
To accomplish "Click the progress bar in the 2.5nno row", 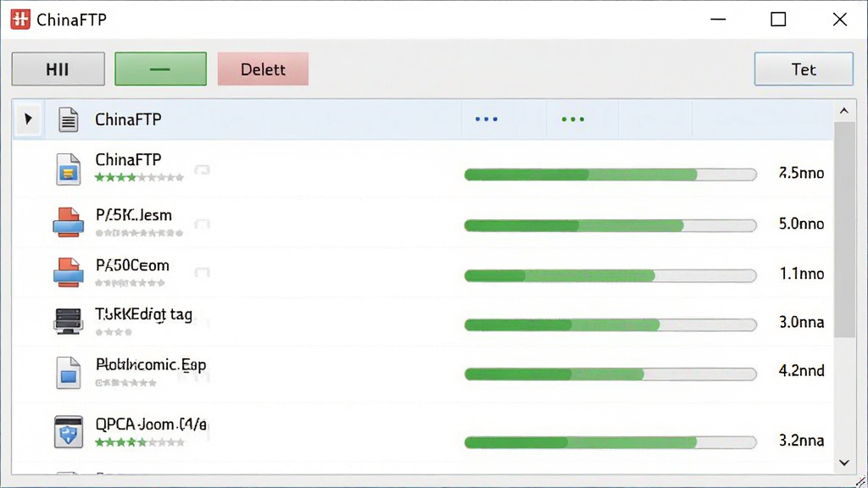I will tap(610, 175).
